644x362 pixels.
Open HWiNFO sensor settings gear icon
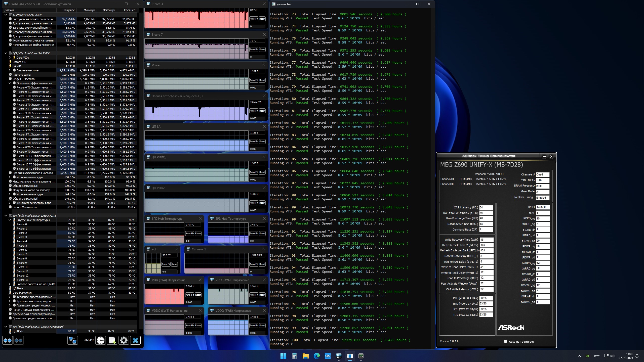pyautogui.click(x=124, y=340)
